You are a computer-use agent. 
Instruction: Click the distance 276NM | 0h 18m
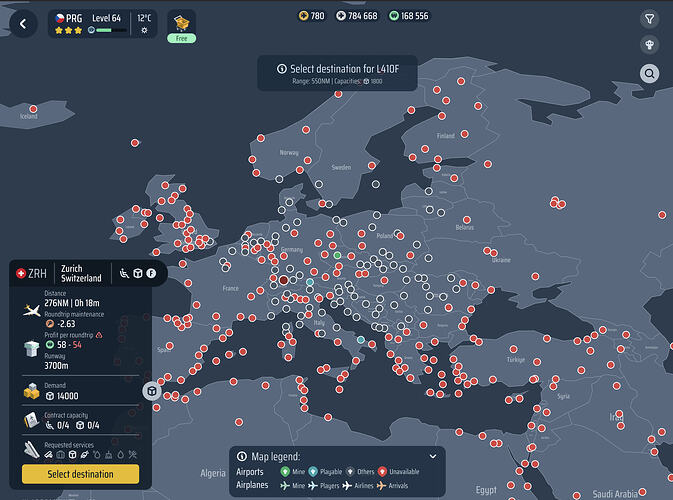72,303
